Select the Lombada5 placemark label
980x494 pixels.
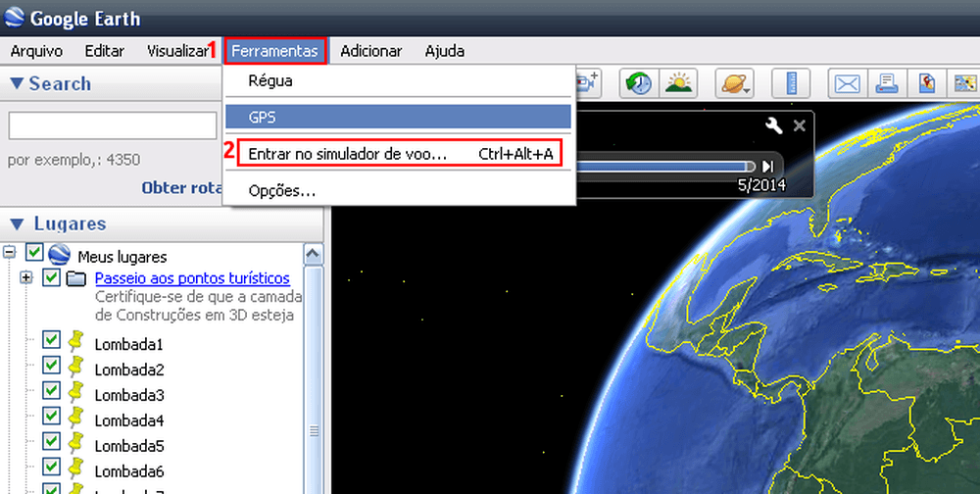[129, 446]
